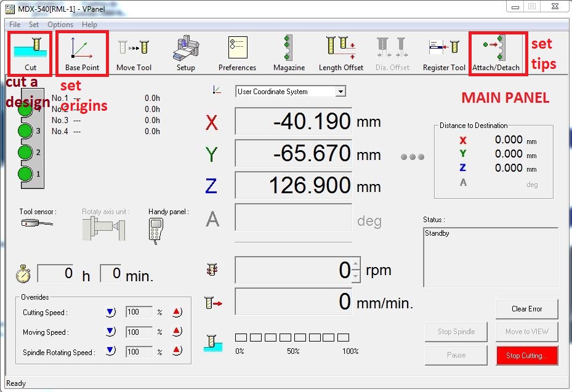Open the File menu
The width and height of the screenshot is (572, 392).
click(x=15, y=25)
